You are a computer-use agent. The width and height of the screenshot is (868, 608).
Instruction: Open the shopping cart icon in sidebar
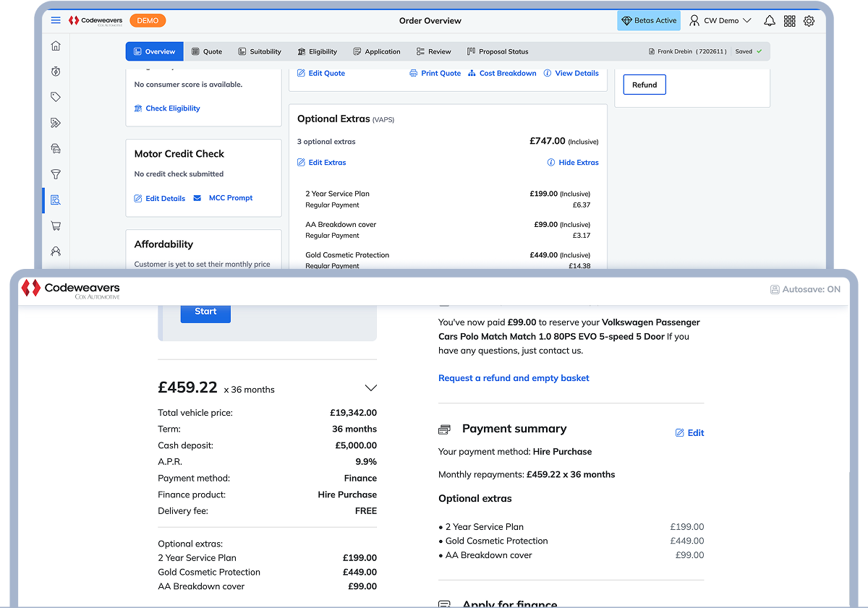pyautogui.click(x=56, y=226)
